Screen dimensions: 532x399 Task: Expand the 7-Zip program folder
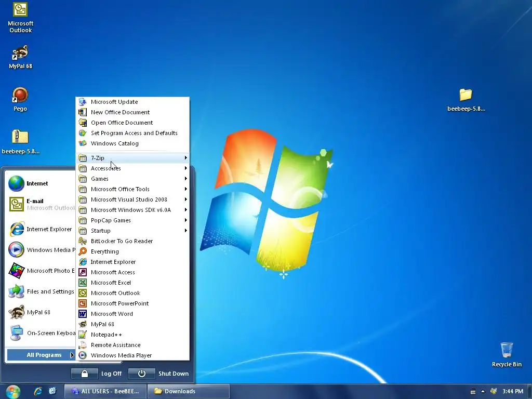[132, 158]
